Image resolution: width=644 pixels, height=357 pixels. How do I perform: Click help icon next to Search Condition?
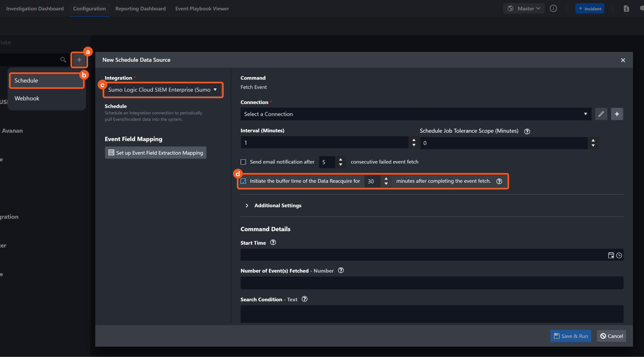(304, 299)
